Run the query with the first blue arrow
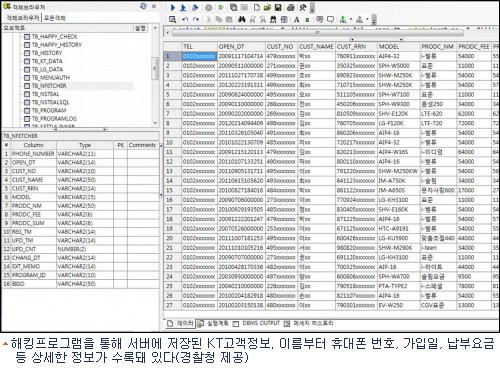 [x=173, y=7]
